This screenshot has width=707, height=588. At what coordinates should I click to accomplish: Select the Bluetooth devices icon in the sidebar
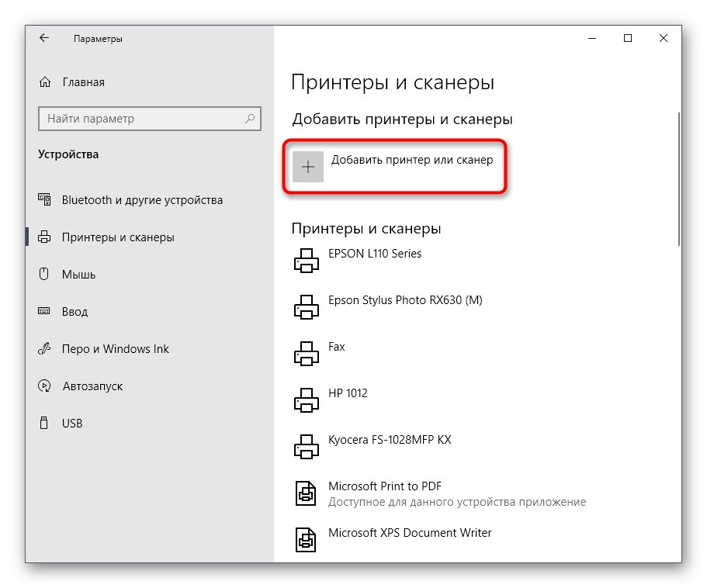pos(44,199)
